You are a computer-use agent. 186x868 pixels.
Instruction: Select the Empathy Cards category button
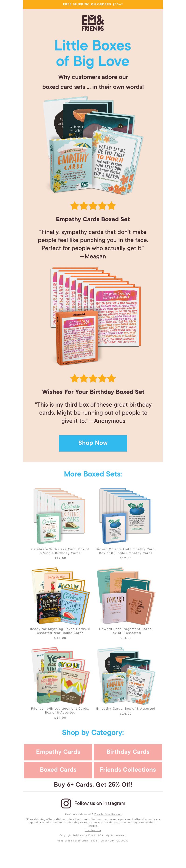(x=58, y=752)
